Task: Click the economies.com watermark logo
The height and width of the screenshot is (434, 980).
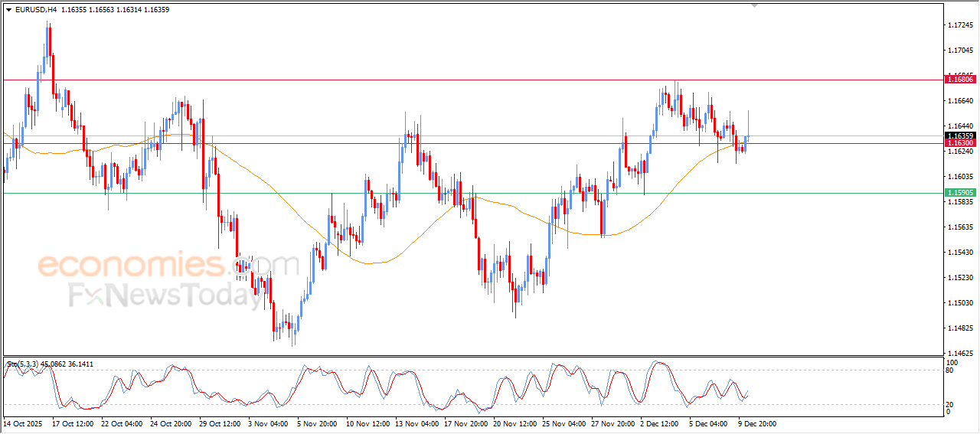Action: [x=168, y=265]
